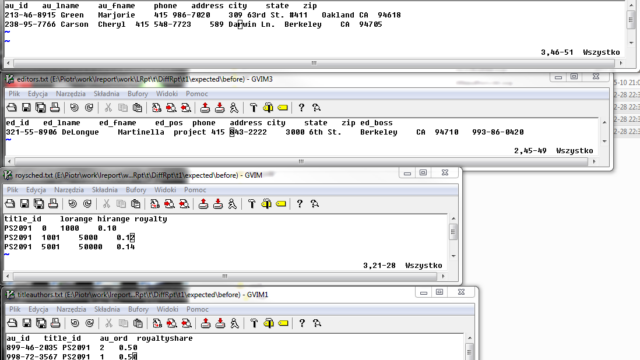Viewport: 640px width, 360px height.
Task: Click '899-46-2035' id in titleauthors.txt window
Action: click(x=32, y=348)
